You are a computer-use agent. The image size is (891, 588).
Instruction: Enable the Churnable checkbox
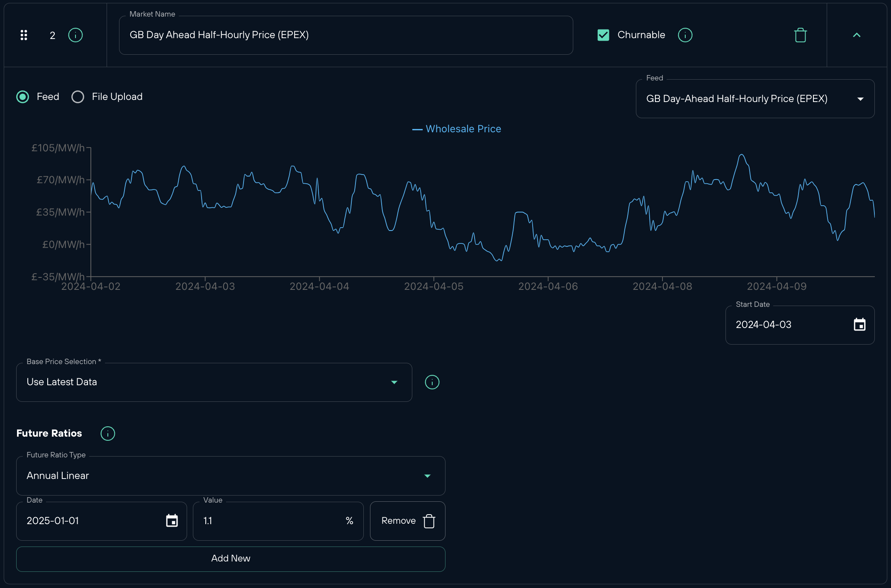[x=603, y=35]
